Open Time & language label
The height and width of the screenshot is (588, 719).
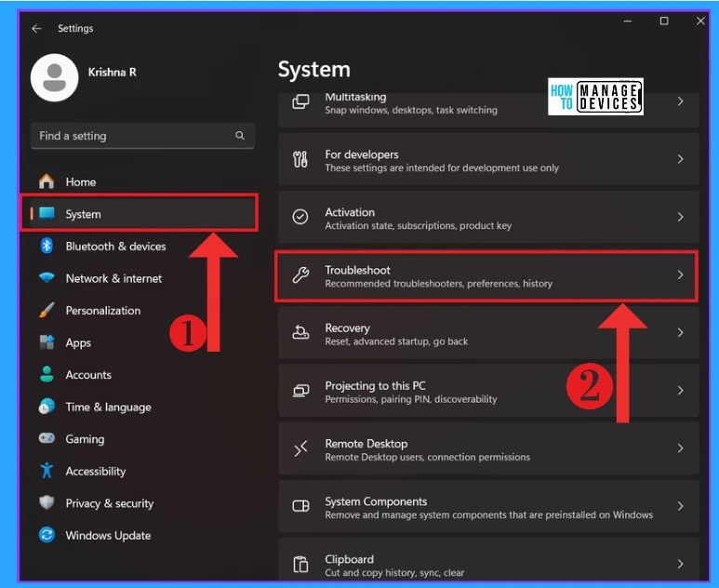(108, 408)
